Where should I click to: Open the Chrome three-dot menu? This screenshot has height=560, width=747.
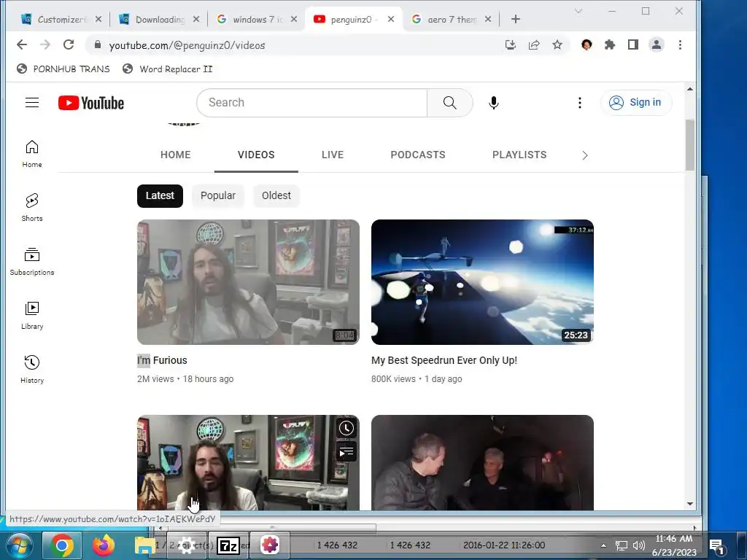(x=680, y=44)
